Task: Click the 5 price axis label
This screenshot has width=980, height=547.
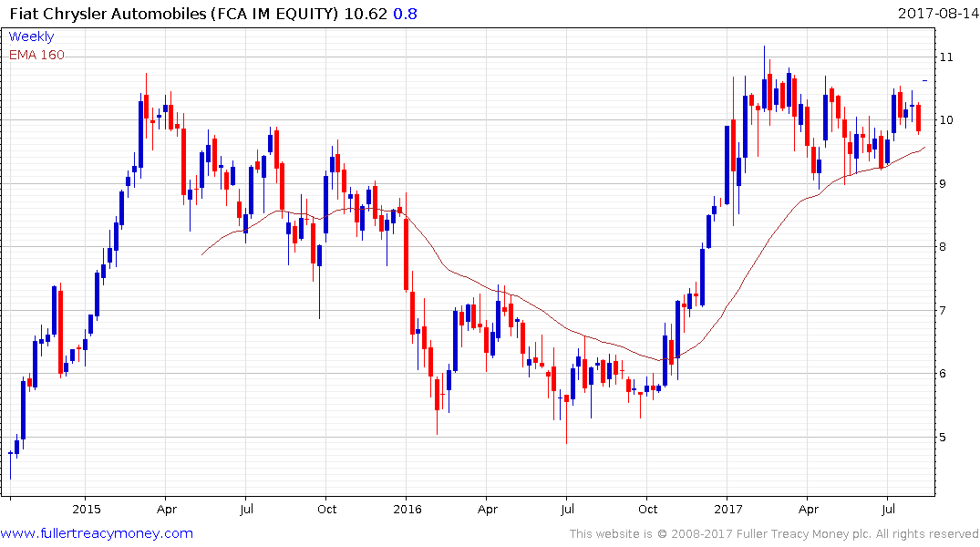Action: coord(944,438)
